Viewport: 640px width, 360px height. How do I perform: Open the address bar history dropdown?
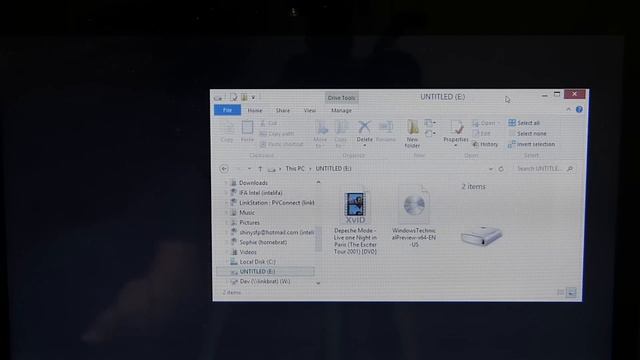[x=491, y=169]
